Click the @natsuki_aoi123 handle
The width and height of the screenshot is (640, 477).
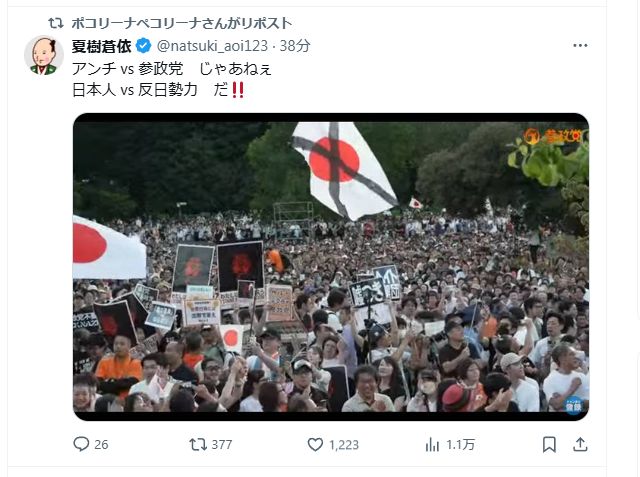coord(212,46)
